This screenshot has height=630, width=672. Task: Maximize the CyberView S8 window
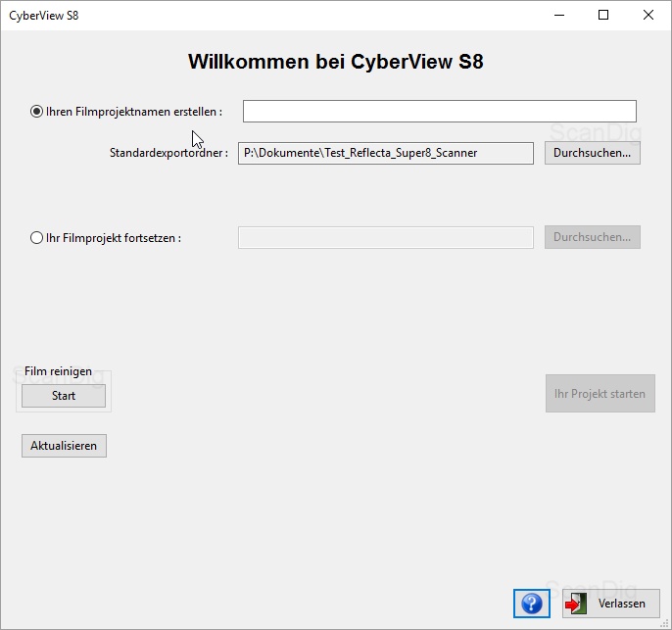[603, 15]
